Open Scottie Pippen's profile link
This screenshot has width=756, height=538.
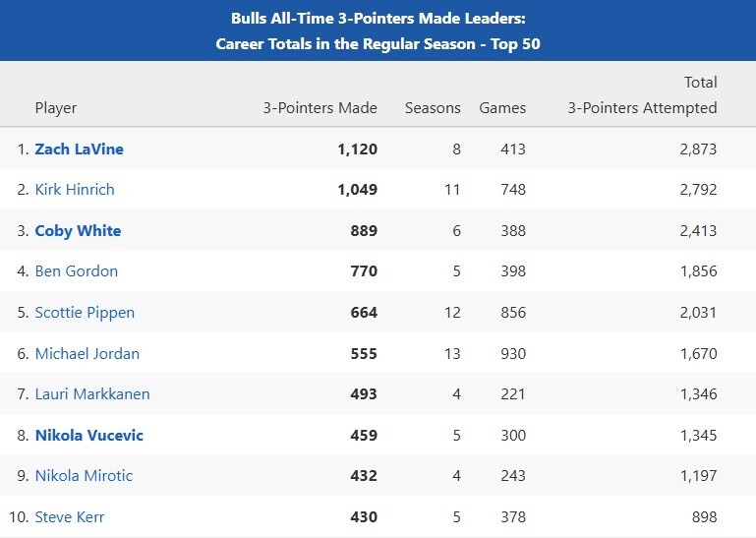click(85, 313)
